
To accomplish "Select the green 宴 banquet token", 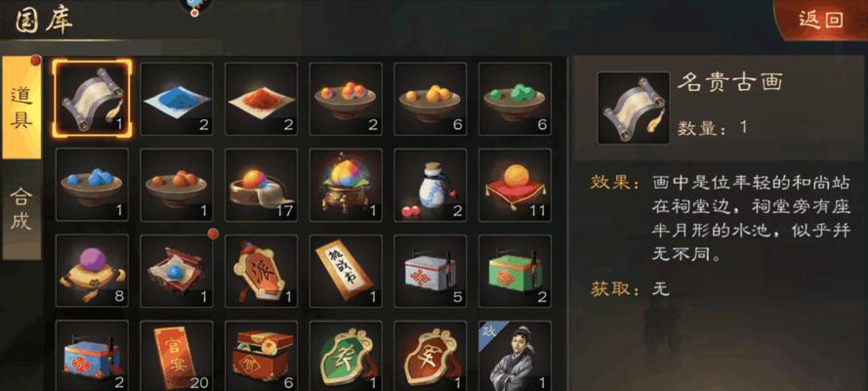I will [346, 356].
